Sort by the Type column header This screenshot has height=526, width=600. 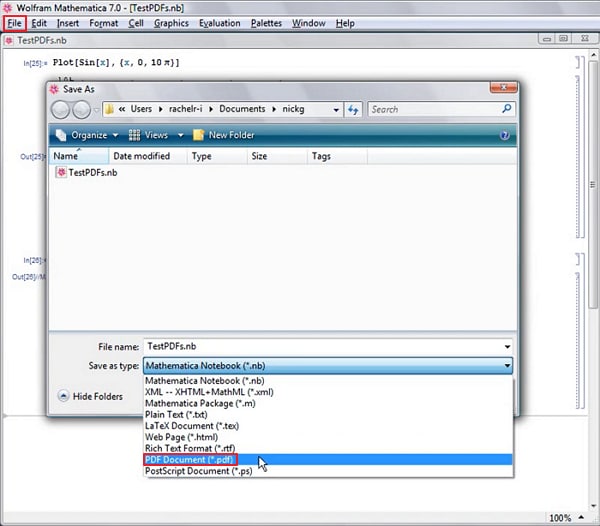(217, 156)
